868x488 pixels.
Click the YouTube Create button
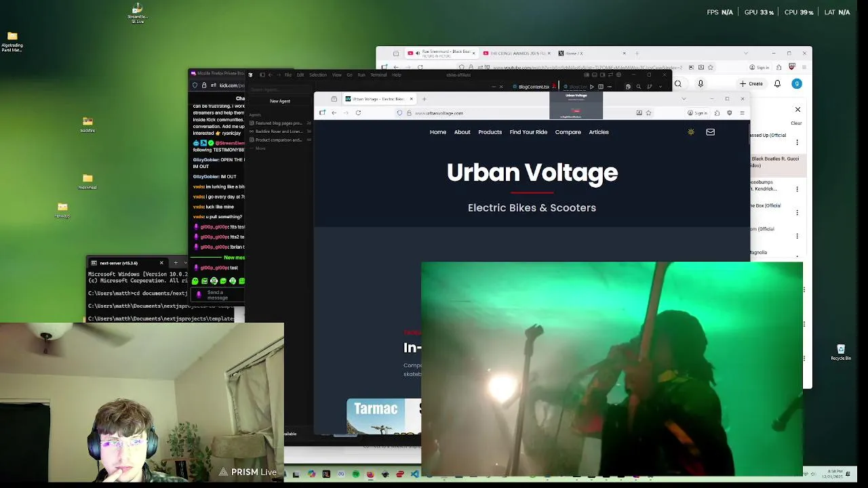751,83
